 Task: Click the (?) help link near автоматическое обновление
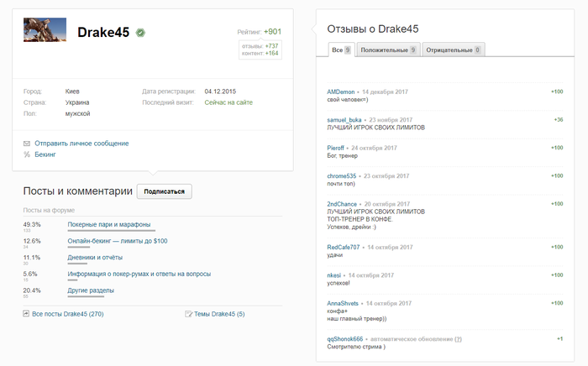[458, 339]
